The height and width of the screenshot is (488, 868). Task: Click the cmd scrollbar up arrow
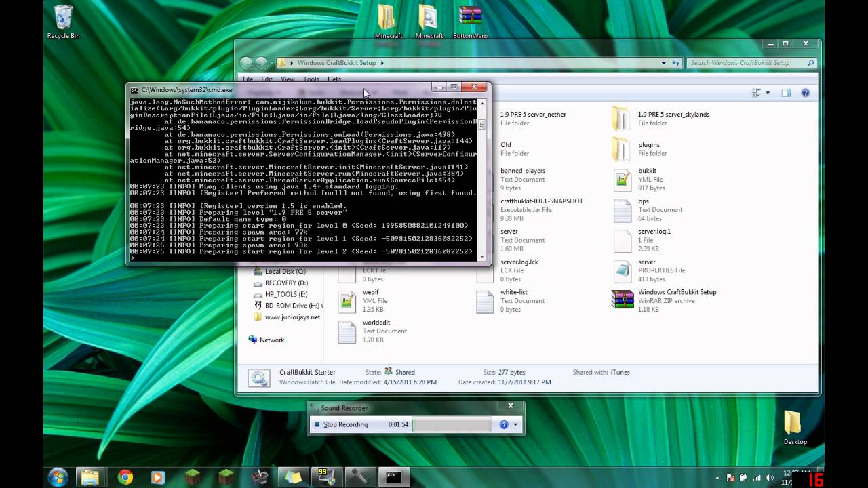[x=483, y=104]
